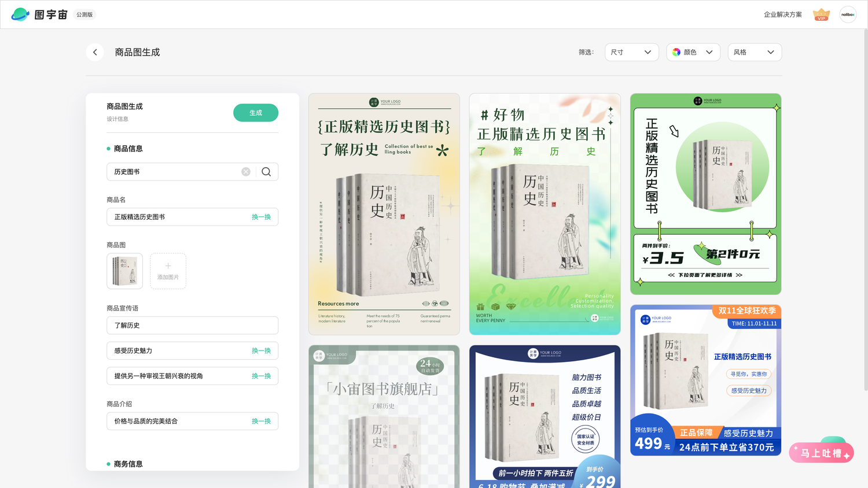Focus the 价格与品质的完美结合 intro field

point(192,421)
